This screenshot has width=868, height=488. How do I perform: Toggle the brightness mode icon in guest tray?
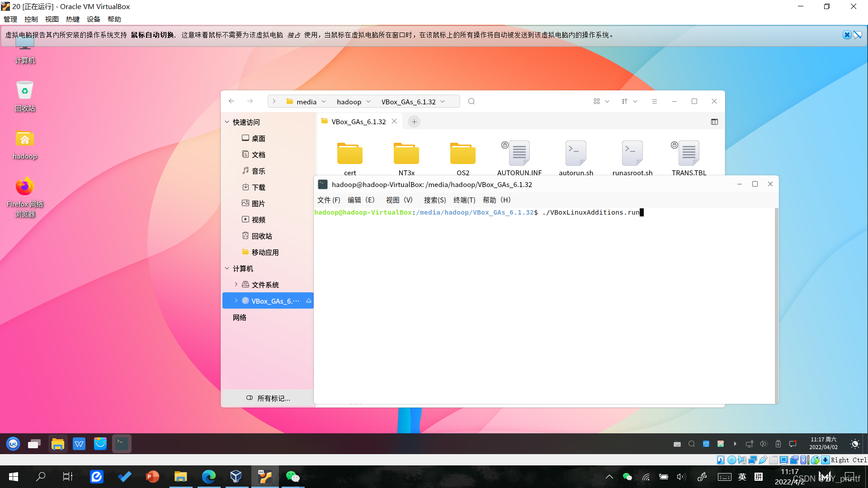point(854,444)
